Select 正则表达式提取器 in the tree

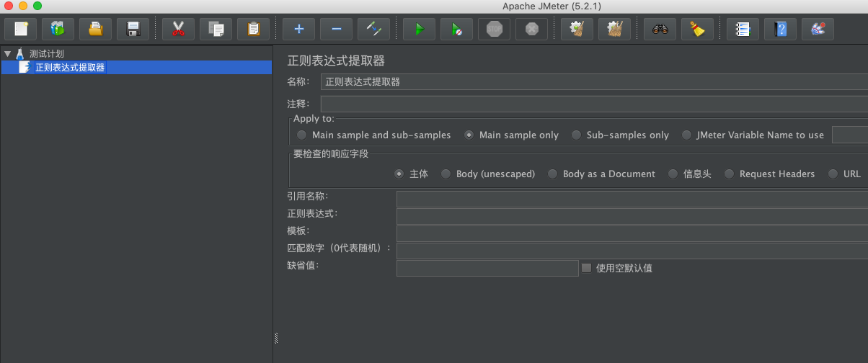70,67
